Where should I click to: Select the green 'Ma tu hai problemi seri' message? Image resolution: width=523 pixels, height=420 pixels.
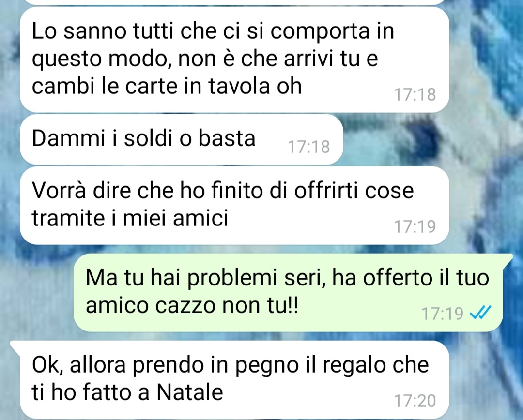pyautogui.click(x=288, y=293)
